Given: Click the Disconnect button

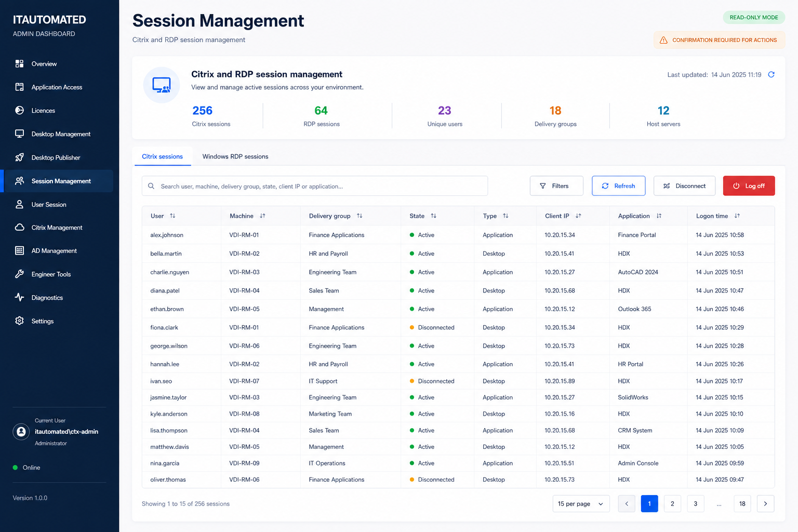Looking at the screenshot, I should pos(684,186).
